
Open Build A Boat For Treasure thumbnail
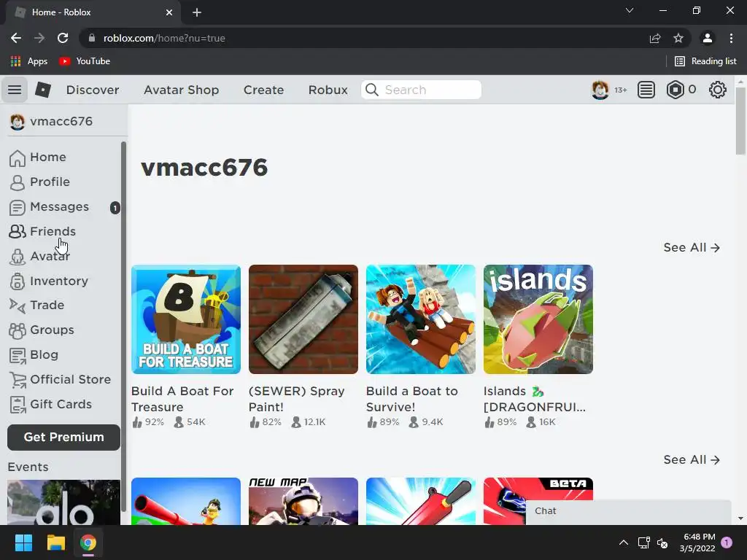pyautogui.click(x=186, y=319)
